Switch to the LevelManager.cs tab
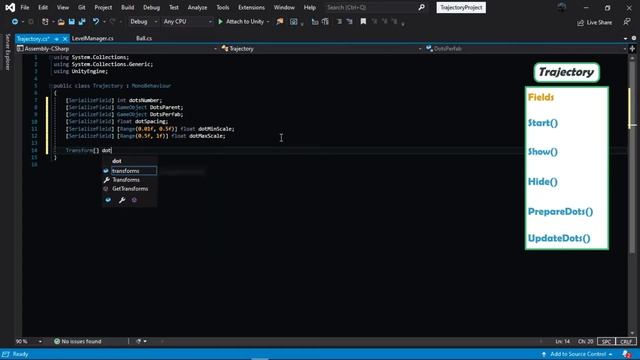 pyautogui.click(x=93, y=38)
